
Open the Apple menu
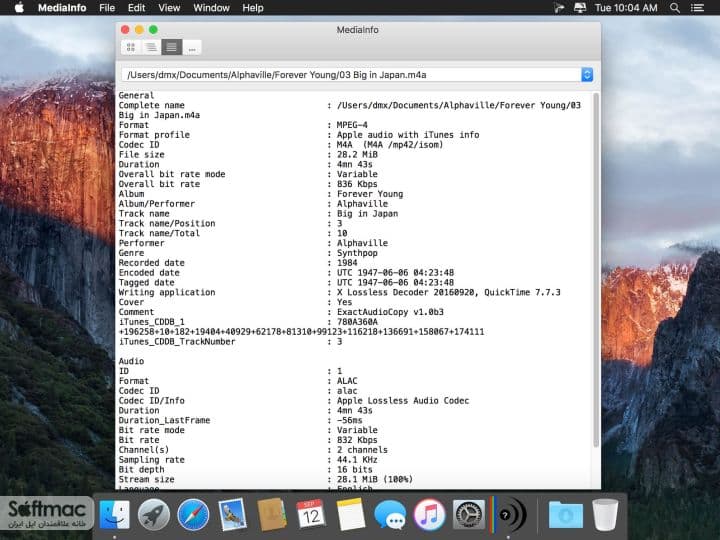tap(19, 8)
